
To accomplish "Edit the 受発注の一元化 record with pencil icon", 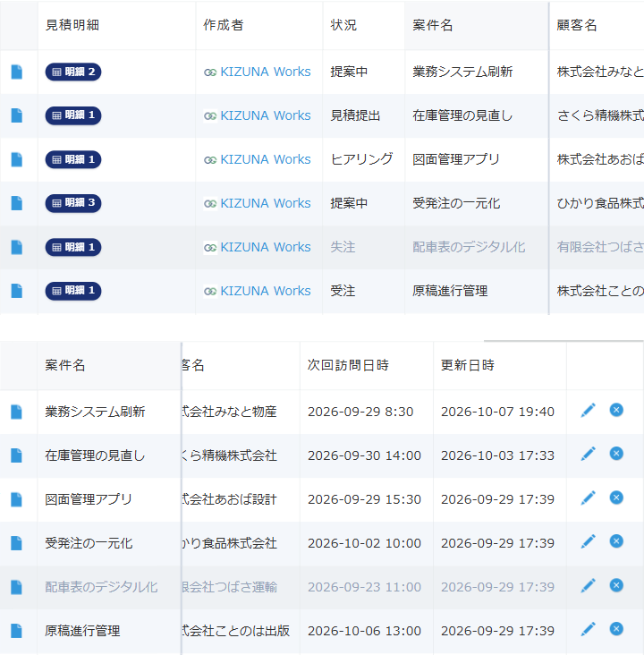I will (588, 541).
